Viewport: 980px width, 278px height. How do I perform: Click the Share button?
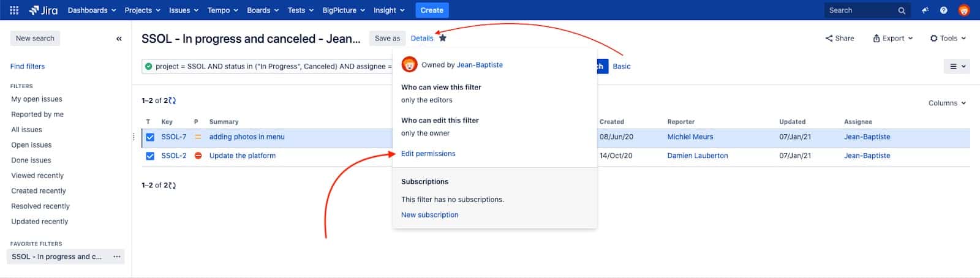840,38
